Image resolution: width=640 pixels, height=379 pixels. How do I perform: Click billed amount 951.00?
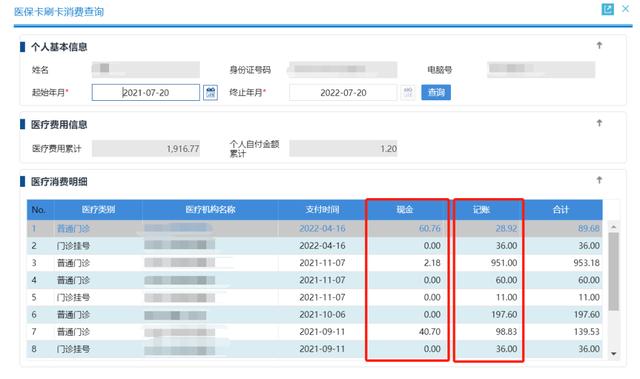pos(504,263)
